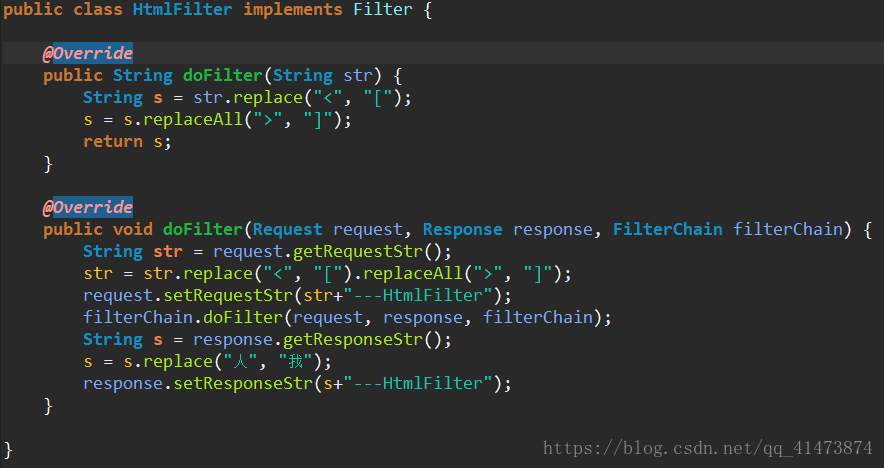Screen dimensions: 884x468
Task: Click the doFilter call on the filterChain.doFilter line
Action: [x=243, y=317]
